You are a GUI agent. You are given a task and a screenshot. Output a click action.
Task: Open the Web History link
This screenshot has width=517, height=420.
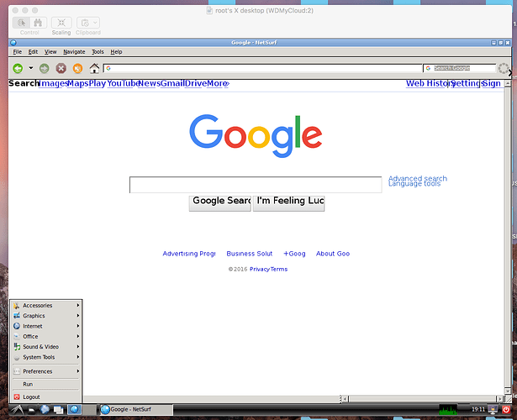coord(426,83)
